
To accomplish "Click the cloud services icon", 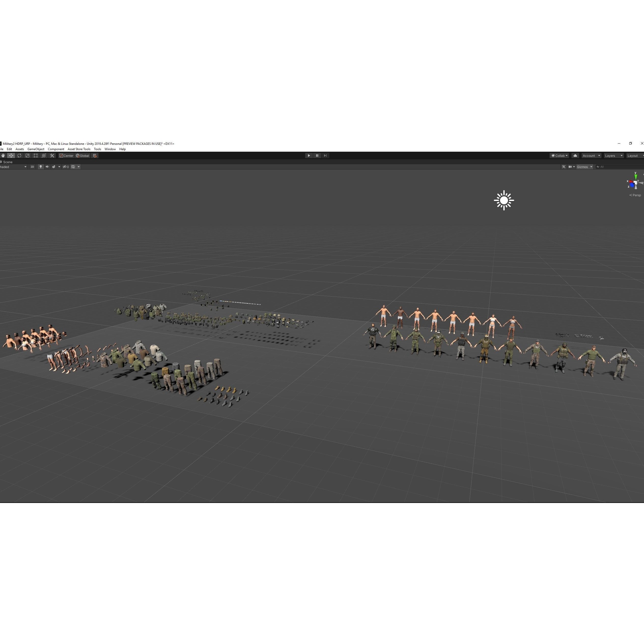I will click(575, 156).
